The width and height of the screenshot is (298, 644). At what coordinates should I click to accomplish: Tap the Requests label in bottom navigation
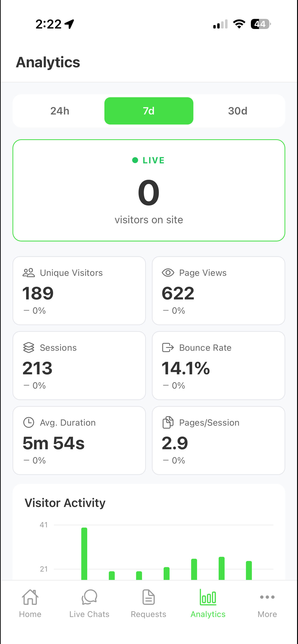(149, 614)
